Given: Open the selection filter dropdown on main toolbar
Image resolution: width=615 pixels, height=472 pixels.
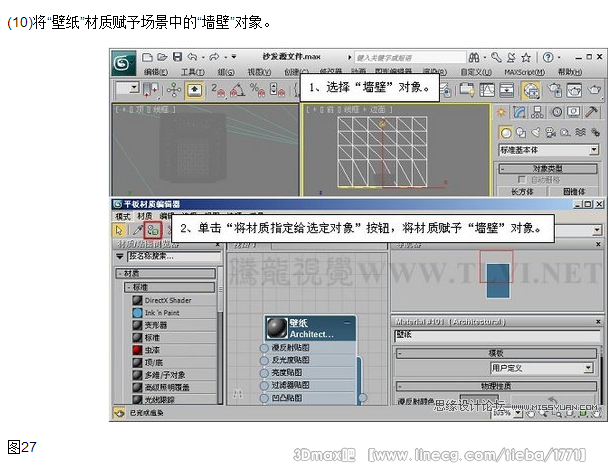Looking at the screenshot, I should point(127,88).
